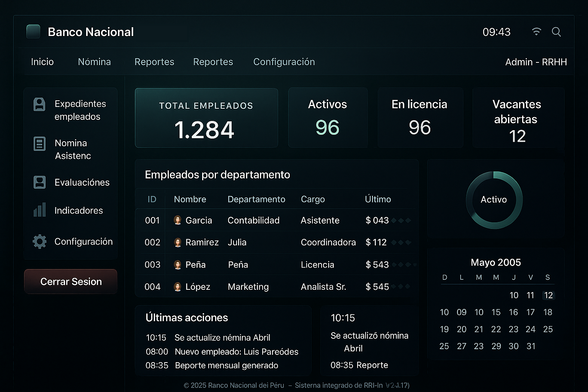
Task: Open Configuración in the top navigation
Action: click(x=284, y=62)
